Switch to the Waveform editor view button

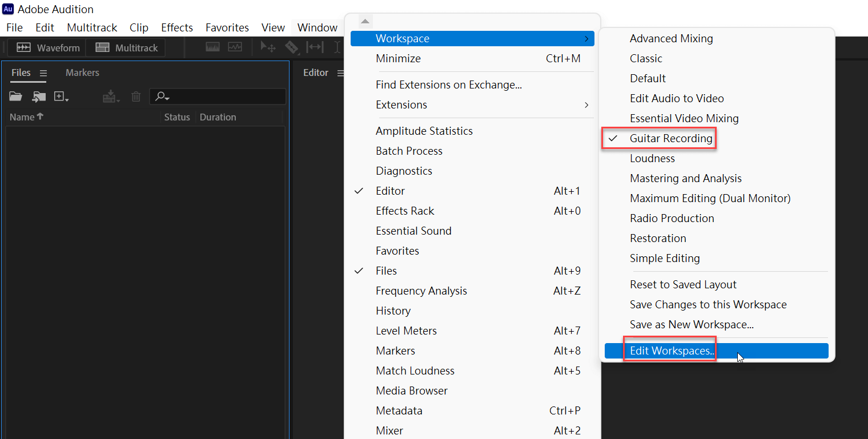pyautogui.click(x=47, y=48)
